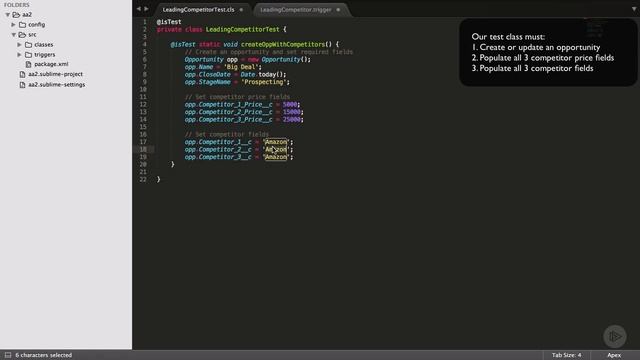The width and height of the screenshot is (640, 360).
Task: Click 'Amazon' on the Competitor_1__c line
Action: pos(276,142)
